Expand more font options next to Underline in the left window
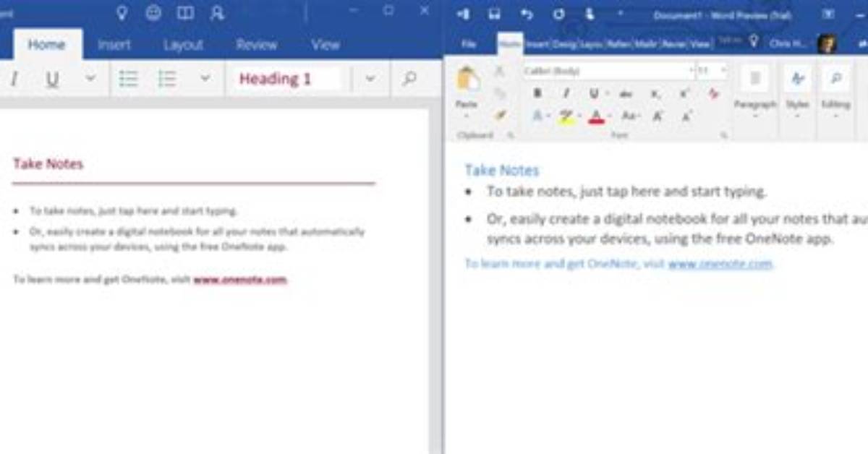Viewport: 868px width, 454px height. [90, 79]
